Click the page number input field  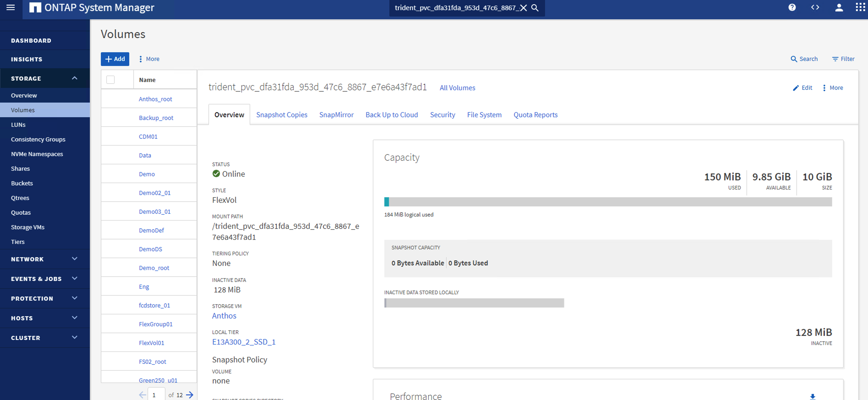156,395
